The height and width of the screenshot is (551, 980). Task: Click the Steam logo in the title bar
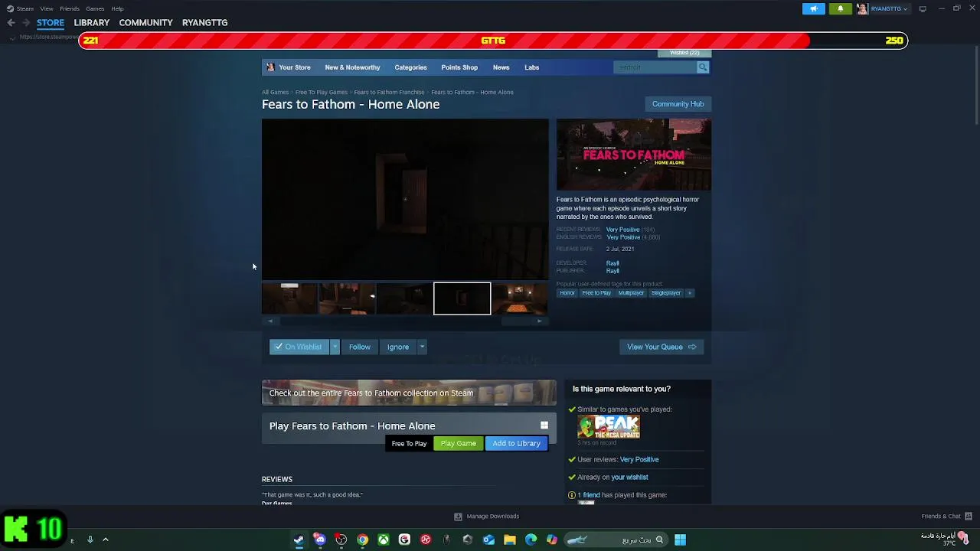10,8
